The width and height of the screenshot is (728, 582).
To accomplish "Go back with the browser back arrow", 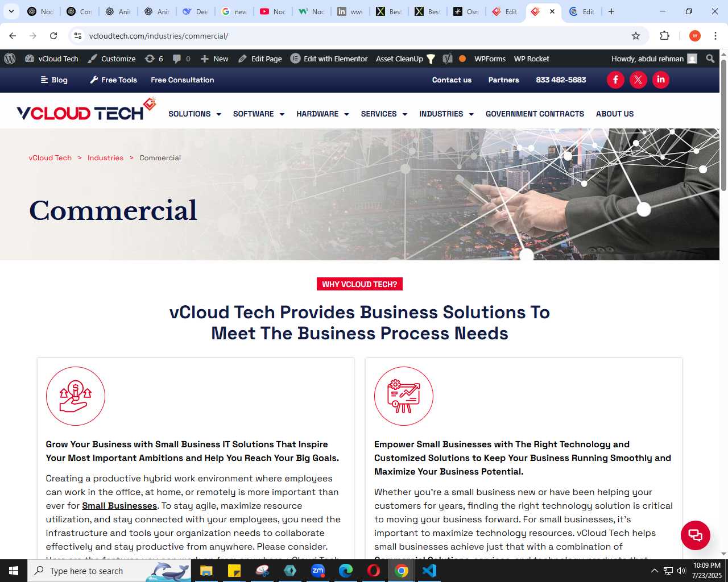I will click(13, 36).
